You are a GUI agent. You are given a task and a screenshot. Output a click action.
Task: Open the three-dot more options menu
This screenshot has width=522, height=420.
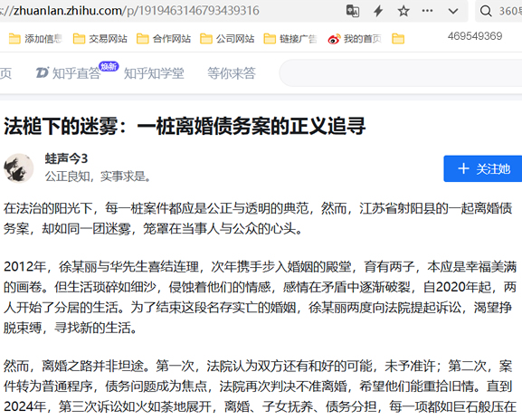point(427,11)
